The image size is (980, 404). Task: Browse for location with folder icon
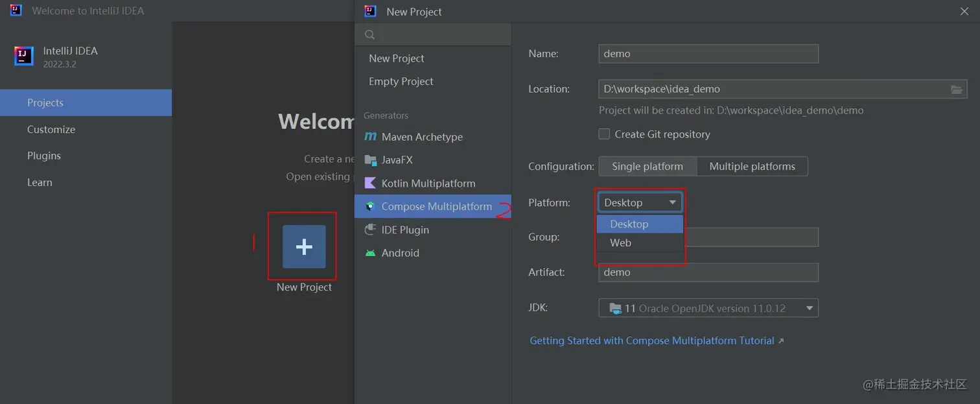(957, 89)
